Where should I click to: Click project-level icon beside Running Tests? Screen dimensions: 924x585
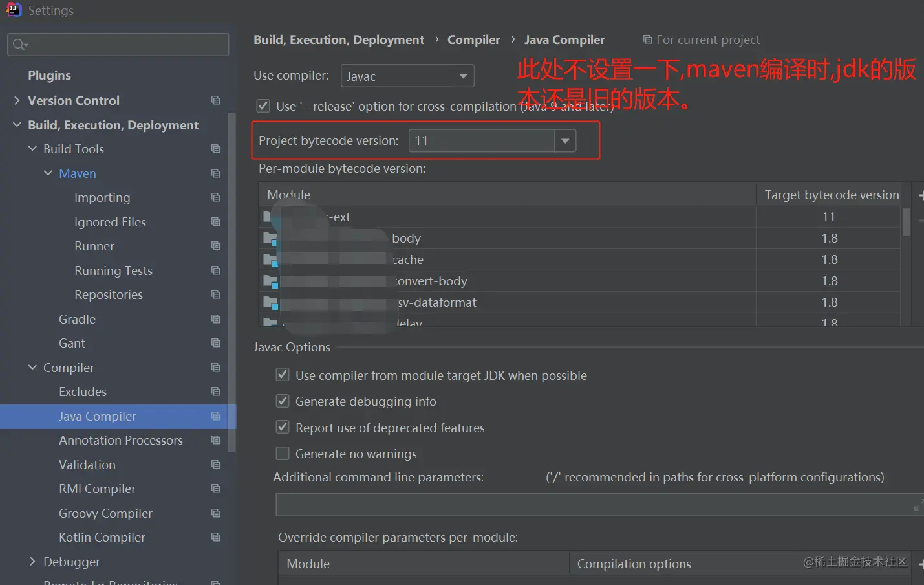click(x=216, y=270)
